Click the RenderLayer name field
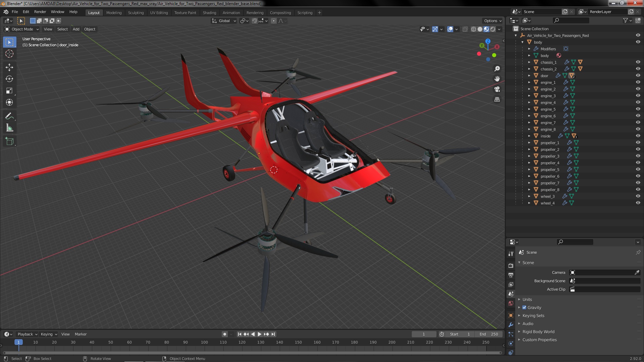Image resolution: width=644 pixels, height=362 pixels. coord(608,12)
